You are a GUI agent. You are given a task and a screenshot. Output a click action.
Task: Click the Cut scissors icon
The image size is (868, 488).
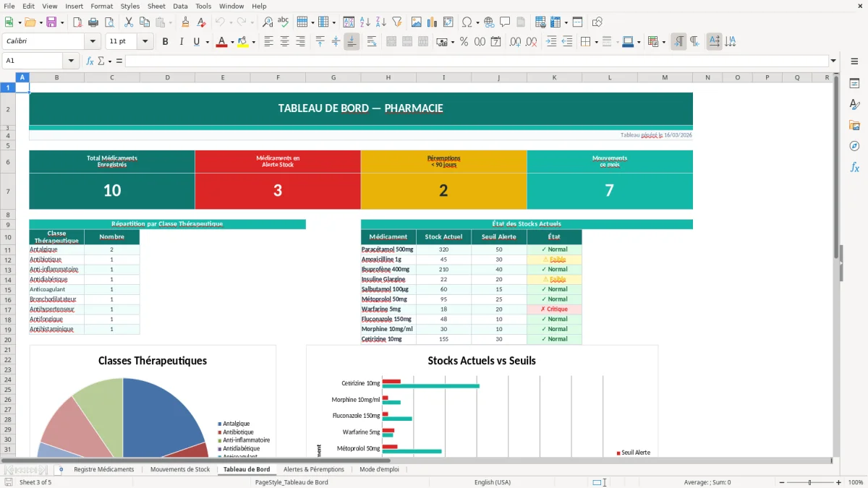tap(128, 22)
